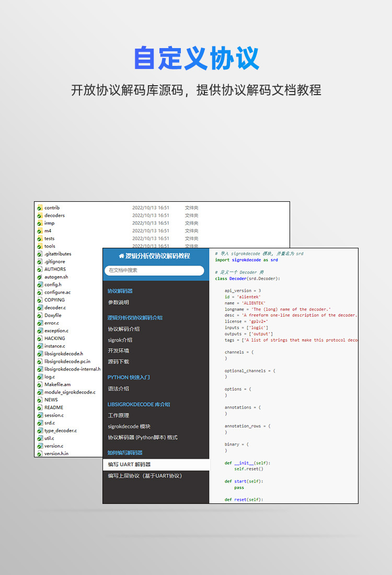Go to 源码下载 documentation page
Screen dimensions: 392x575
119,362
